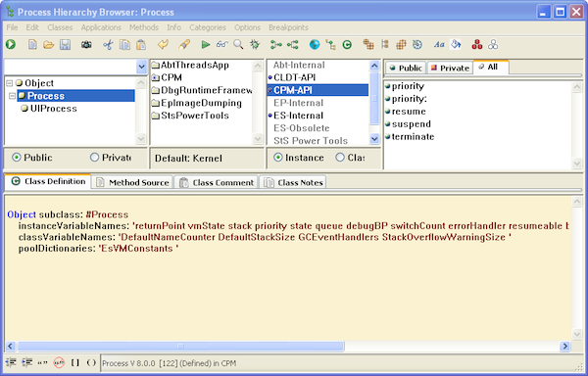588x376 pixels.
Task: Click the green play execute icon
Action: click(205, 45)
